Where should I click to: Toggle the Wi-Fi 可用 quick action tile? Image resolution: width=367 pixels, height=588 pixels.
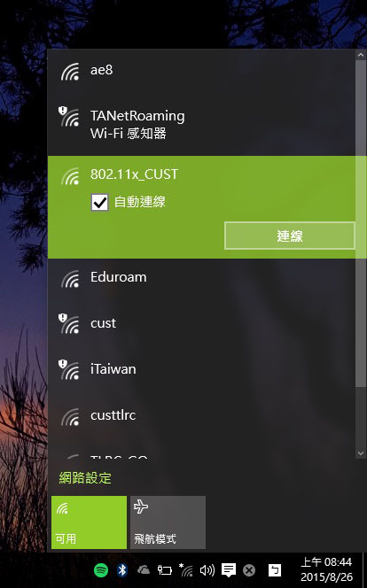click(x=89, y=522)
